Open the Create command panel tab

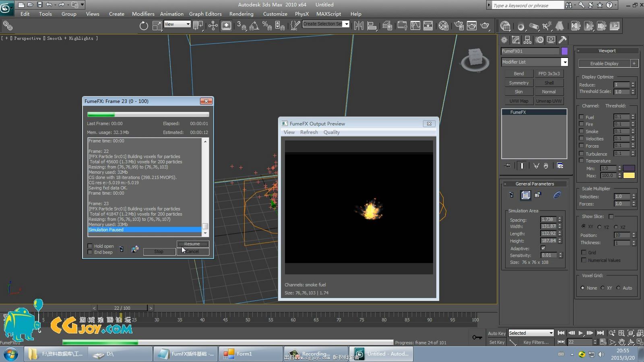[504, 40]
